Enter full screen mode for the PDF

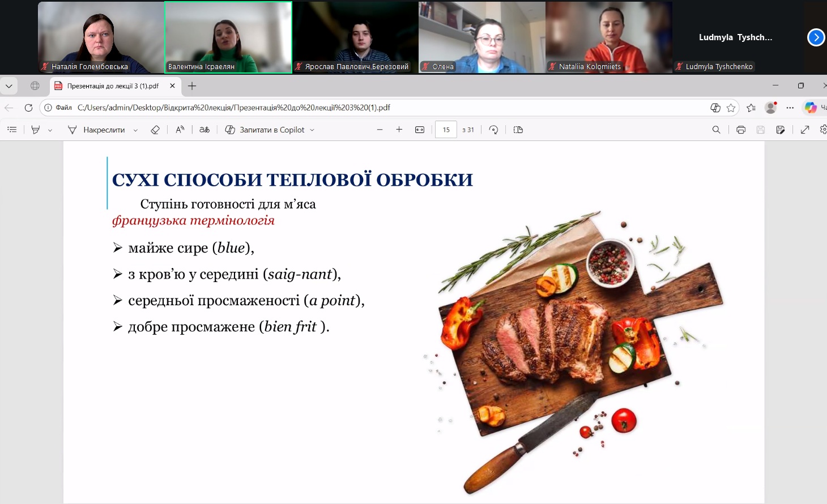point(805,130)
